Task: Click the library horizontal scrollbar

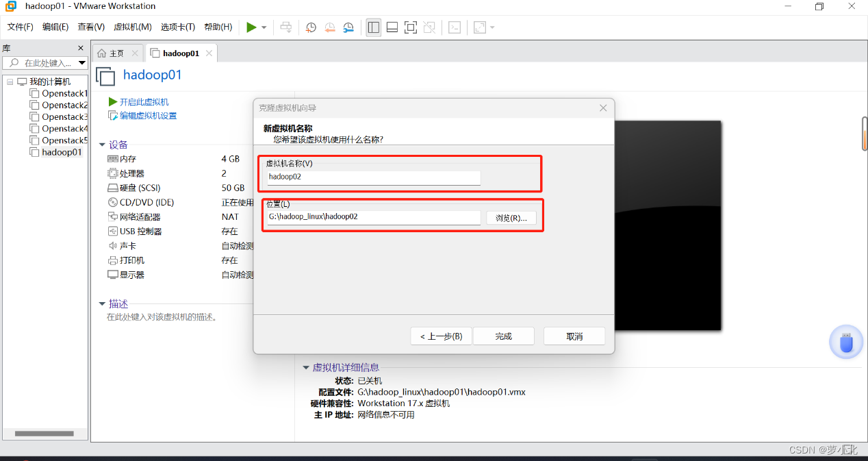Action: tap(44, 434)
